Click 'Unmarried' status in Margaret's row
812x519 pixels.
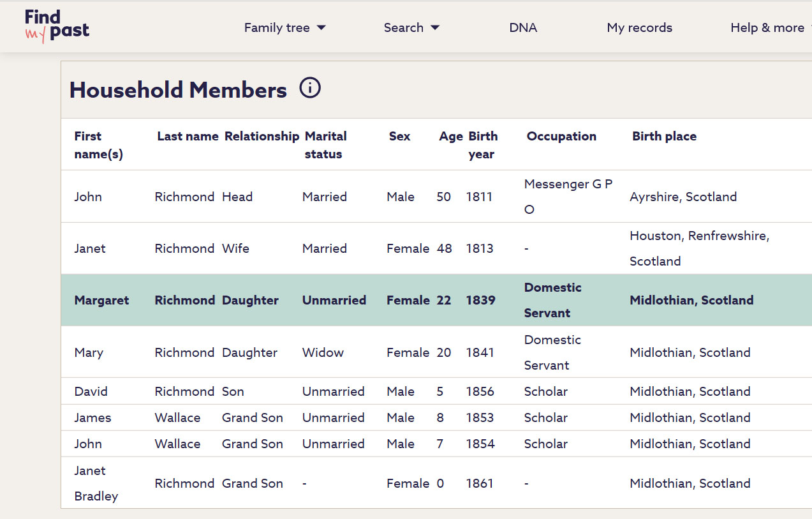334,300
